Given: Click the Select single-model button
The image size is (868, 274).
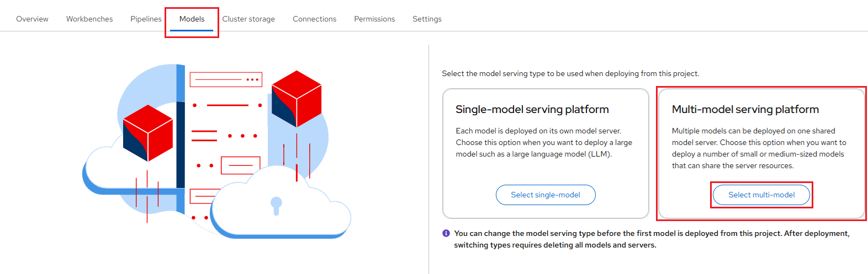Looking at the screenshot, I should point(546,195).
